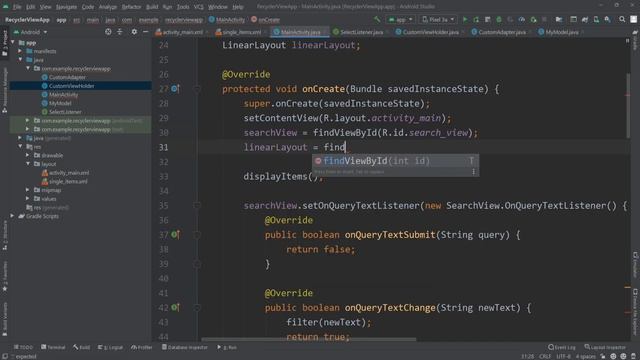Click the Stop icon in toolbar

(544, 19)
